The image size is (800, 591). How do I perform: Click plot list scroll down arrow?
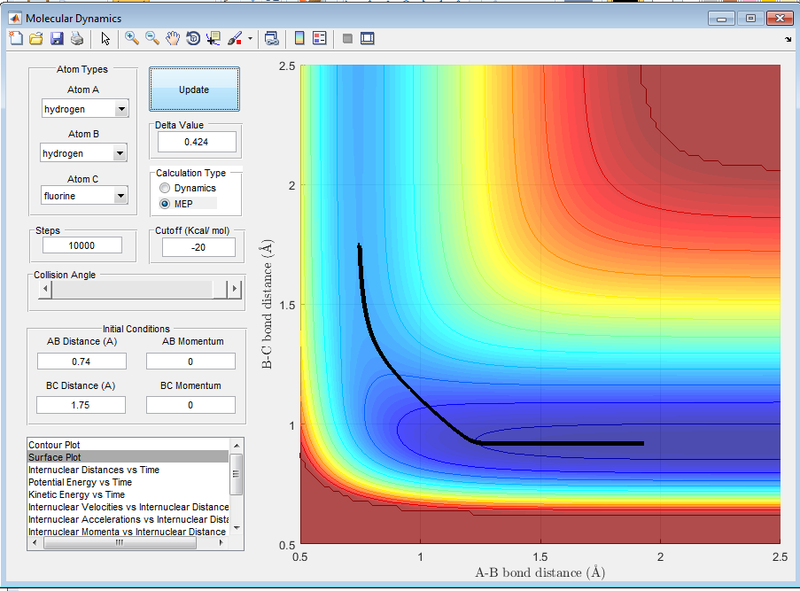pos(236,528)
